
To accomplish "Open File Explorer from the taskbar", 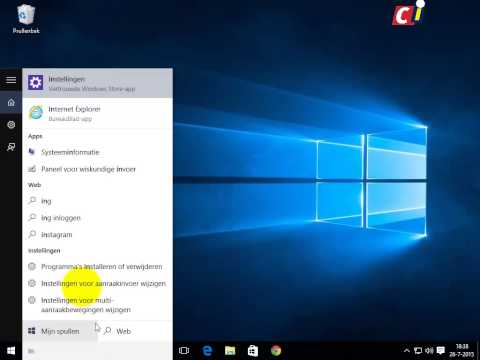I will coord(230,351).
